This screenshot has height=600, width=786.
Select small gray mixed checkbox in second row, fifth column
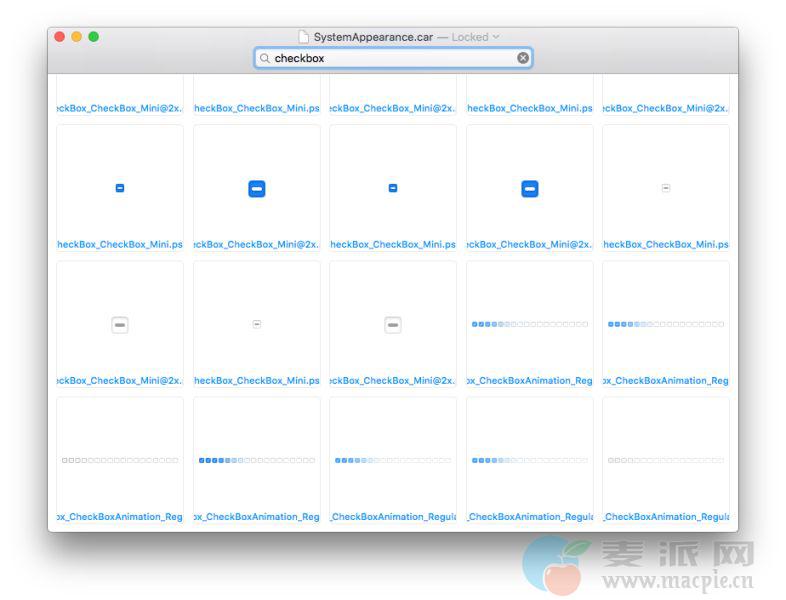click(x=666, y=188)
